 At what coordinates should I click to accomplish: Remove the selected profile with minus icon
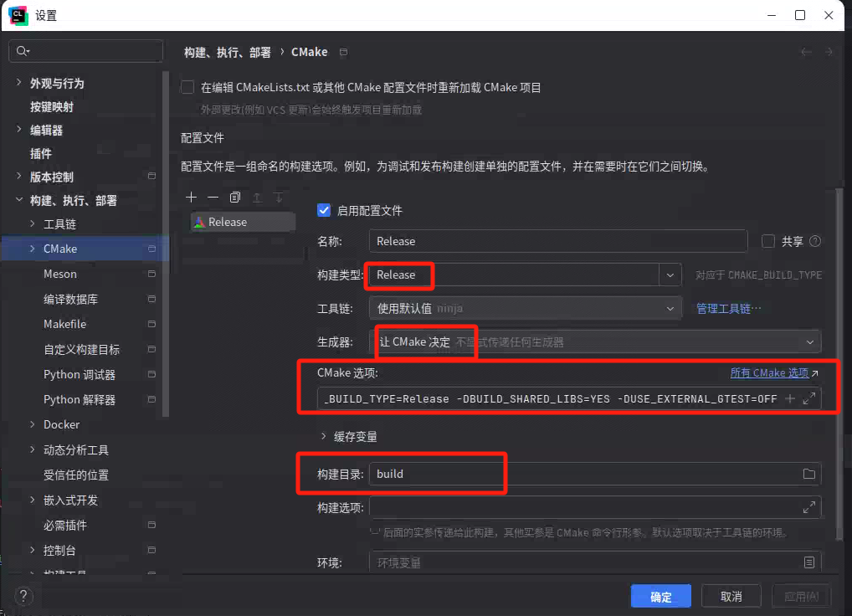[213, 198]
